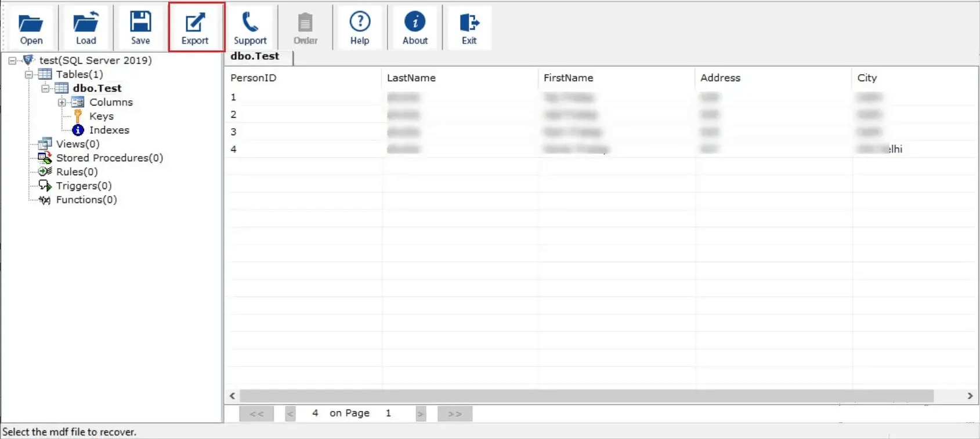Viewport: 980px width, 439px height.
Task: Select the Indexes item in tree
Action: 109,130
